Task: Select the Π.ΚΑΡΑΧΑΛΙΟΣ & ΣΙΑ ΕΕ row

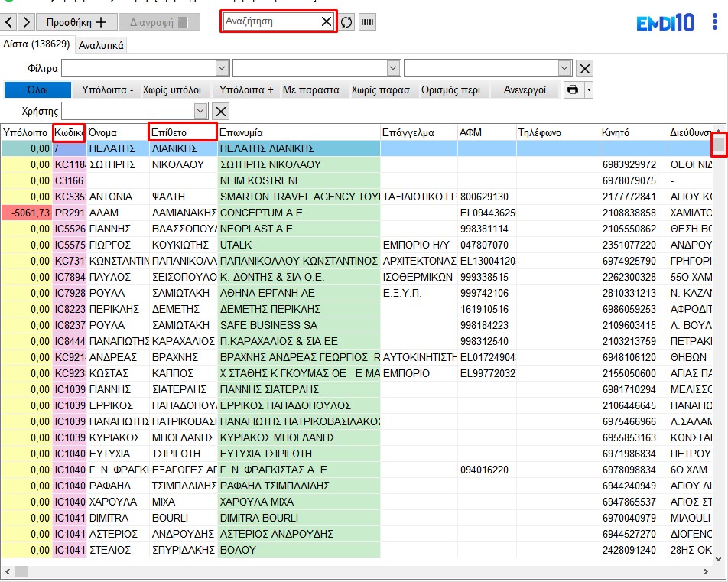Action: click(x=356, y=341)
